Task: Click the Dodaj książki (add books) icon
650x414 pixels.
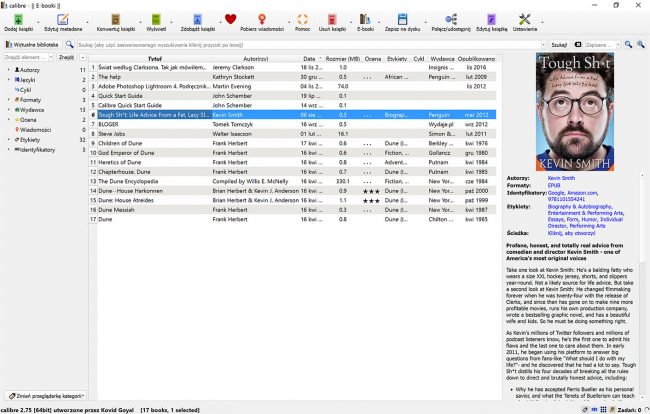Action: [19, 19]
